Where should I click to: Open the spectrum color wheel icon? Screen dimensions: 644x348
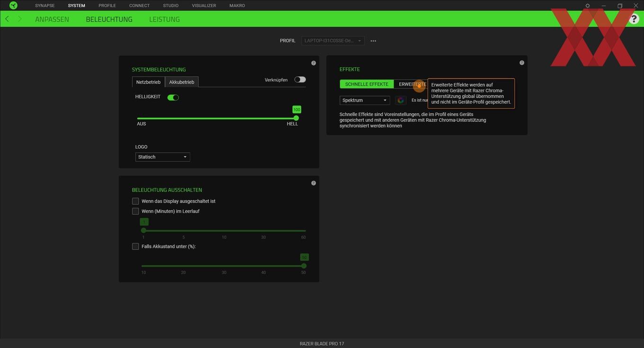[x=401, y=100]
